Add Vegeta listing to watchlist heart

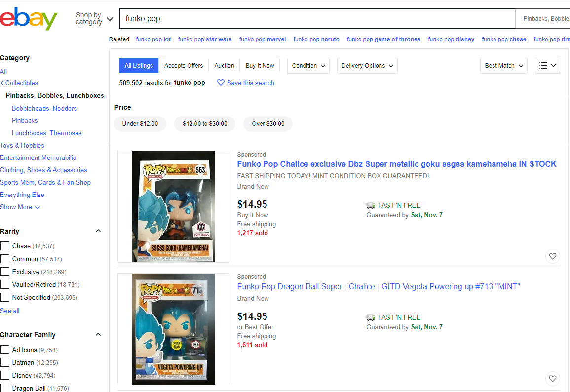click(552, 379)
